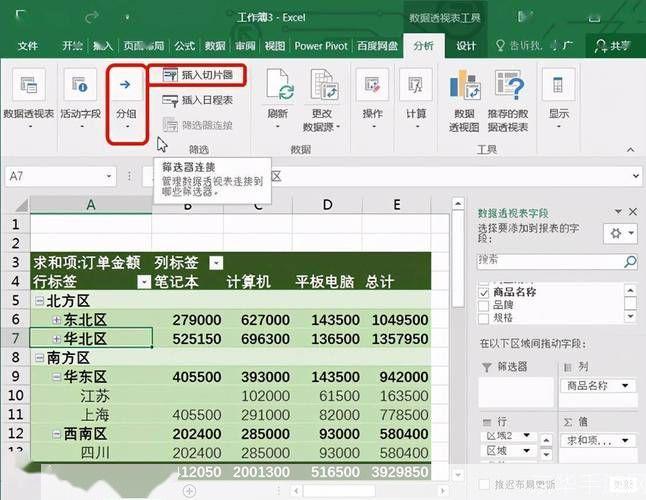Select the 1357950 total cell

pyautogui.click(x=397, y=339)
